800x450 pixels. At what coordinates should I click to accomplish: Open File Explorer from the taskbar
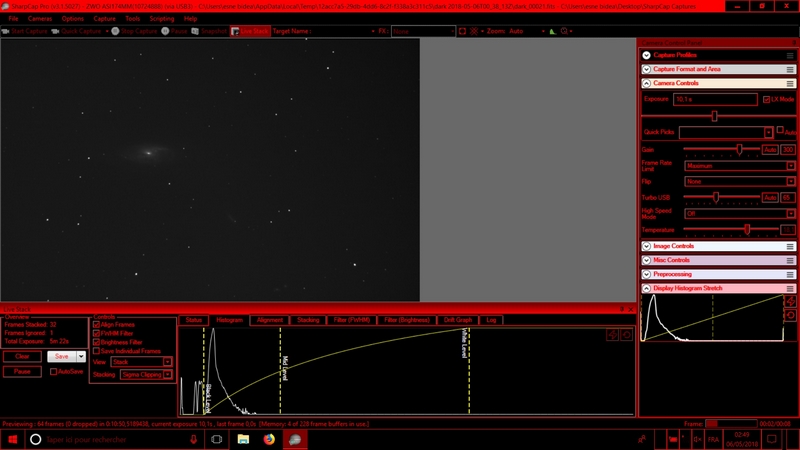click(x=243, y=439)
